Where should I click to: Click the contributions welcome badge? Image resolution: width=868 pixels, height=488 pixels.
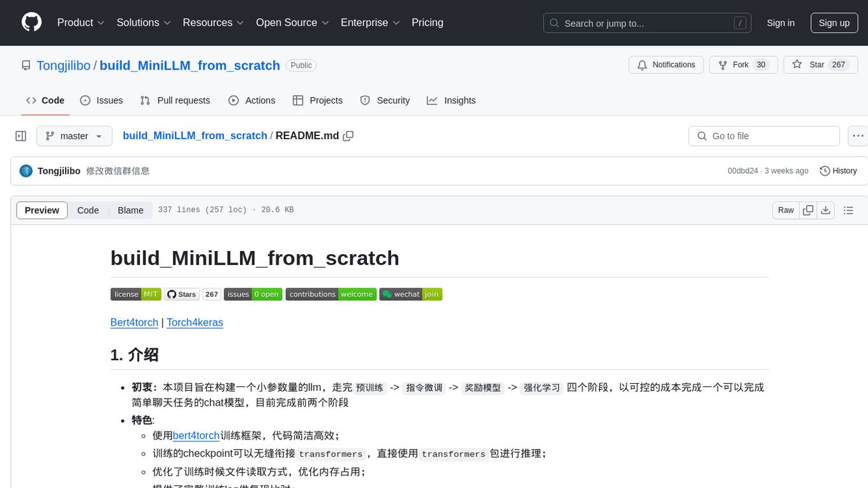331,294
